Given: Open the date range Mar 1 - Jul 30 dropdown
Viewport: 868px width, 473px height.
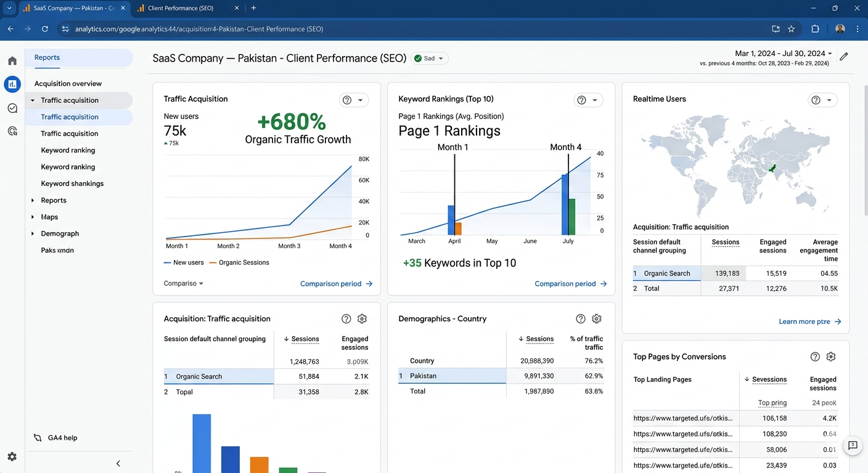Looking at the screenshot, I should pos(784,54).
